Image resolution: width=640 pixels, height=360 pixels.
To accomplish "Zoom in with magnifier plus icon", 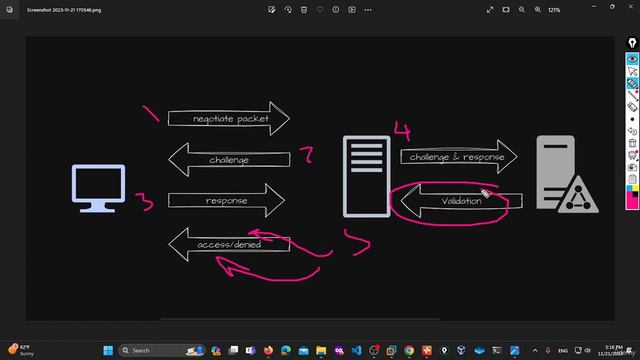I will [x=538, y=10].
